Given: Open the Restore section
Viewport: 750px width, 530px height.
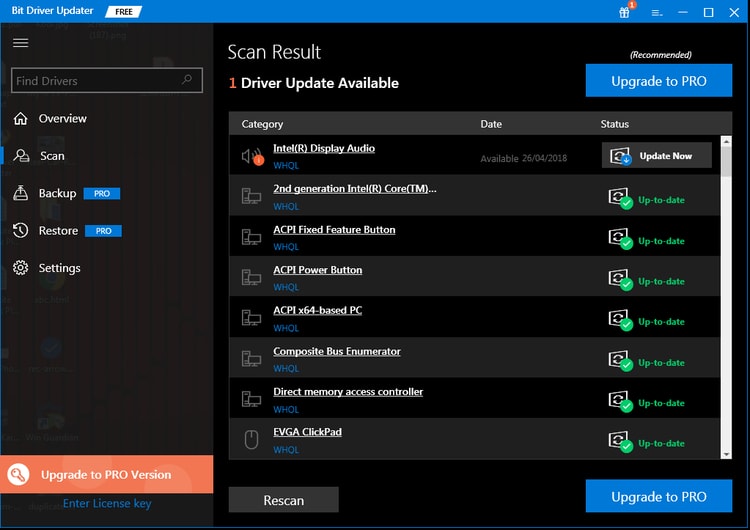Looking at the screenshot, I should 58,231.
